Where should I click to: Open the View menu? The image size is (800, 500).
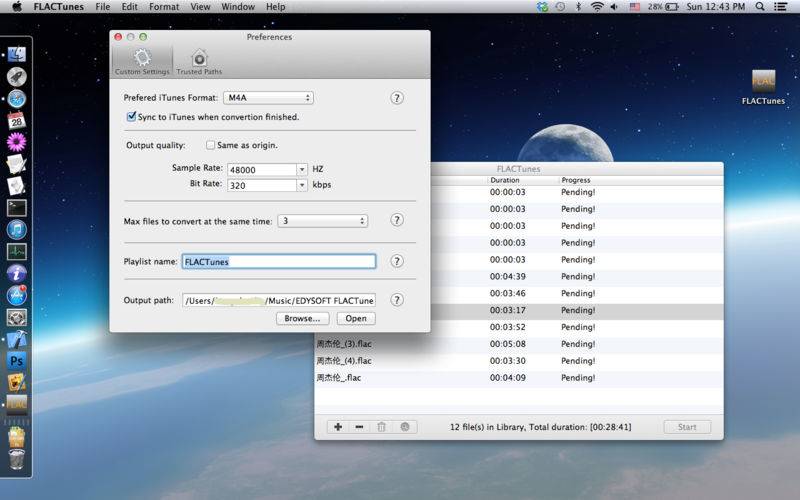pos(200,7)
